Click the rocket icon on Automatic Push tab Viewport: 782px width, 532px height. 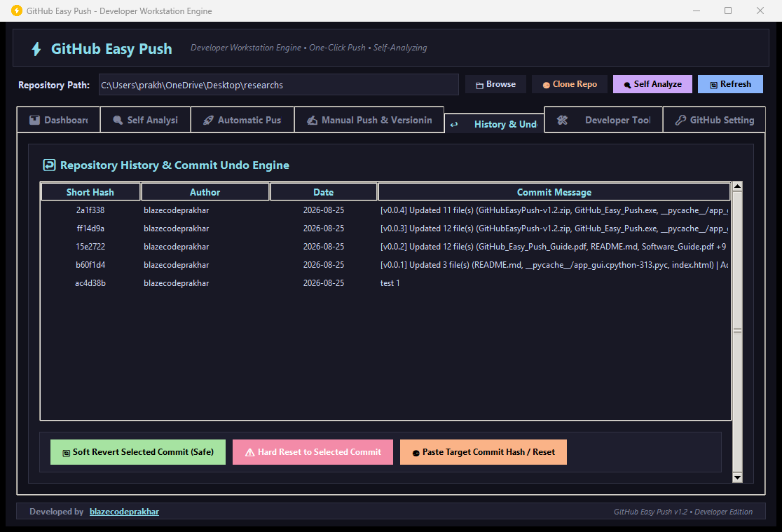209,120
